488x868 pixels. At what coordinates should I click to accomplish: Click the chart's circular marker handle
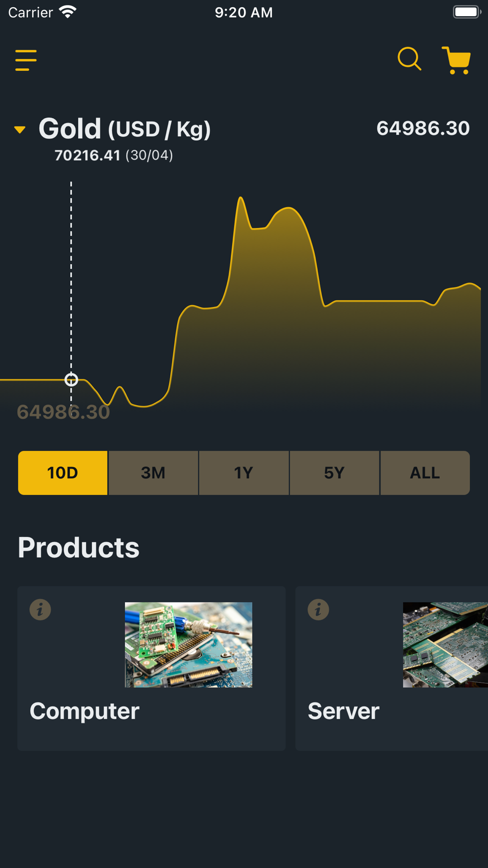click(x=71, y=379)
